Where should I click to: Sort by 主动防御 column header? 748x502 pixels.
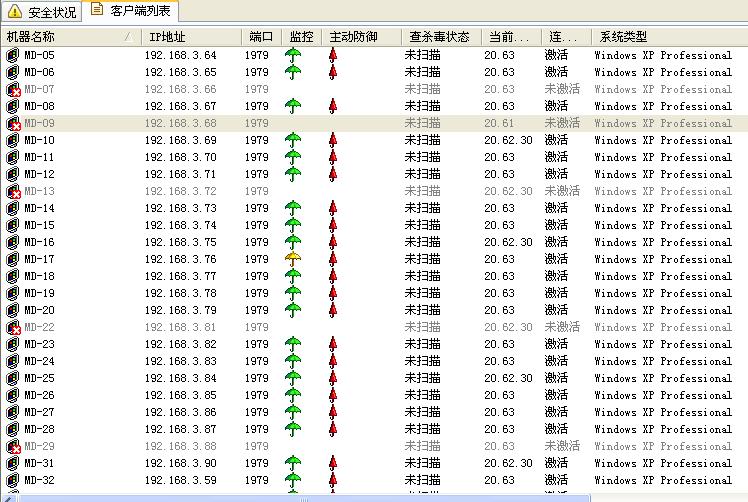click(361, 37)
